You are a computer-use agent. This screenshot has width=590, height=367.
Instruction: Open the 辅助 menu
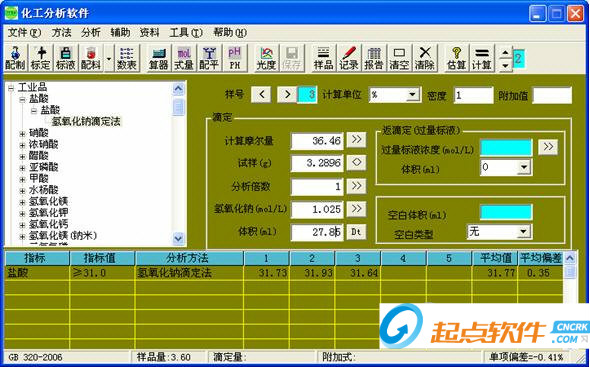click(120, 33)
